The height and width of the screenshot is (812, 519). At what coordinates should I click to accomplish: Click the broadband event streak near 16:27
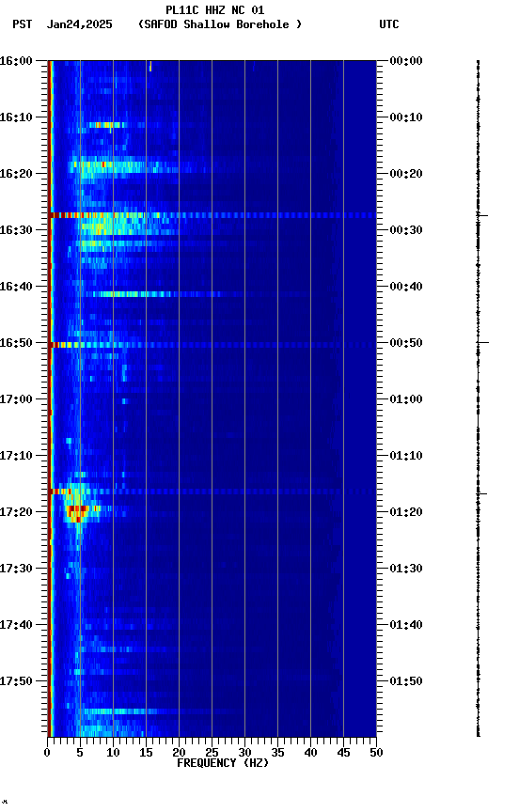(212, 215)
